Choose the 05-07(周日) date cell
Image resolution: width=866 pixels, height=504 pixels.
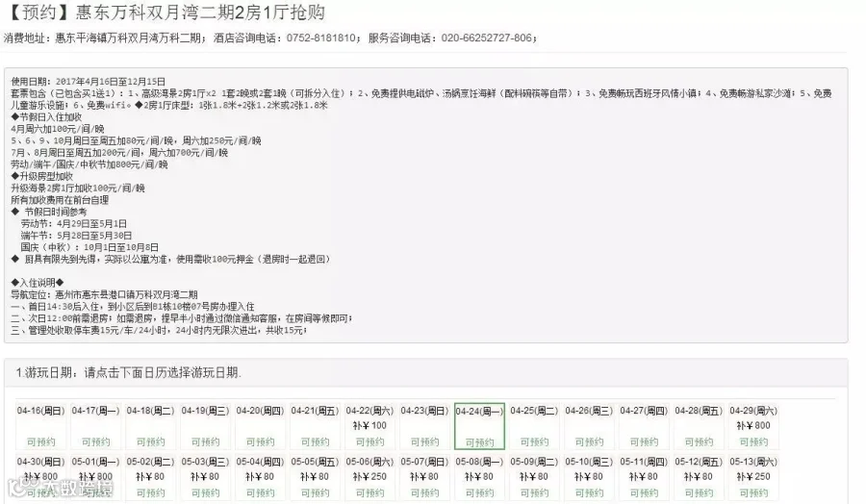424,477
